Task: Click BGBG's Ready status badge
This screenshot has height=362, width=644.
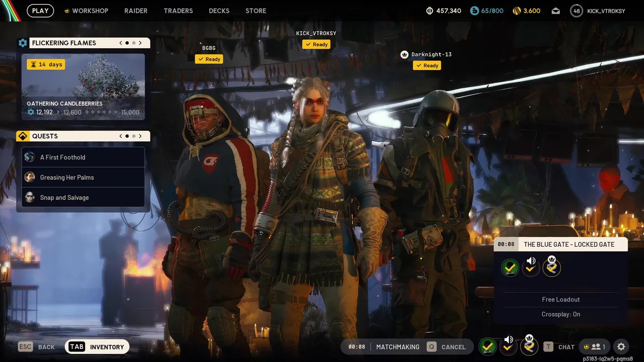Action: pos(209,59)
